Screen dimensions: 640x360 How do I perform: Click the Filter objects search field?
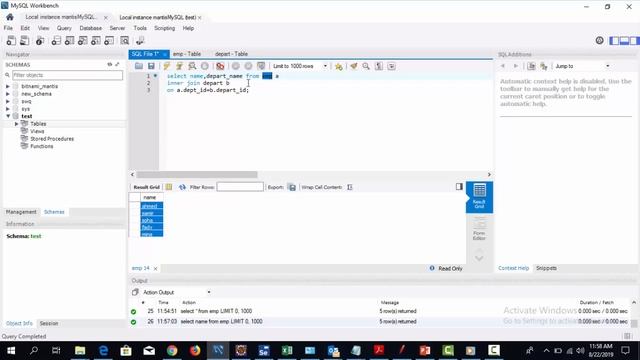click(x=67, y=75)
